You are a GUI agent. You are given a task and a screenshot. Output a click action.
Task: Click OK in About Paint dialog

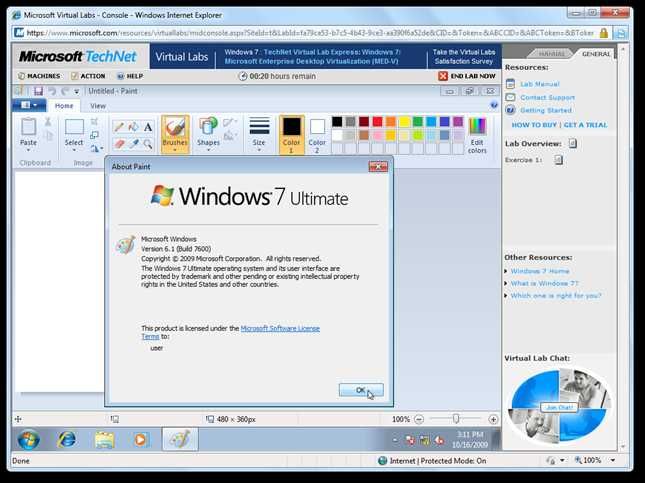(x=361, y=390)
